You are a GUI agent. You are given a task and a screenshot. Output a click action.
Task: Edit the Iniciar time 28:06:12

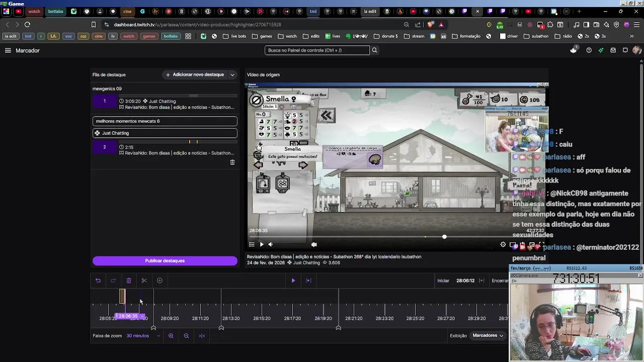coord(465,281)
